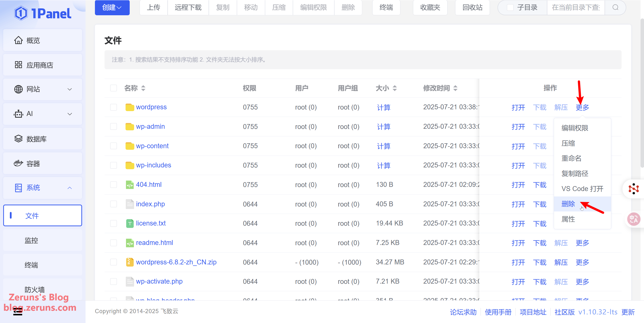Click the website globe icon

point(18,89)
